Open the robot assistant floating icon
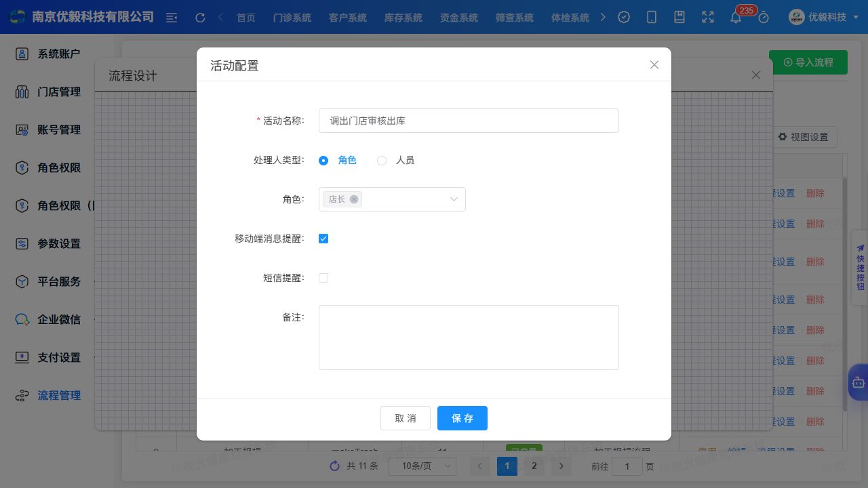 (x=859, y=382)
